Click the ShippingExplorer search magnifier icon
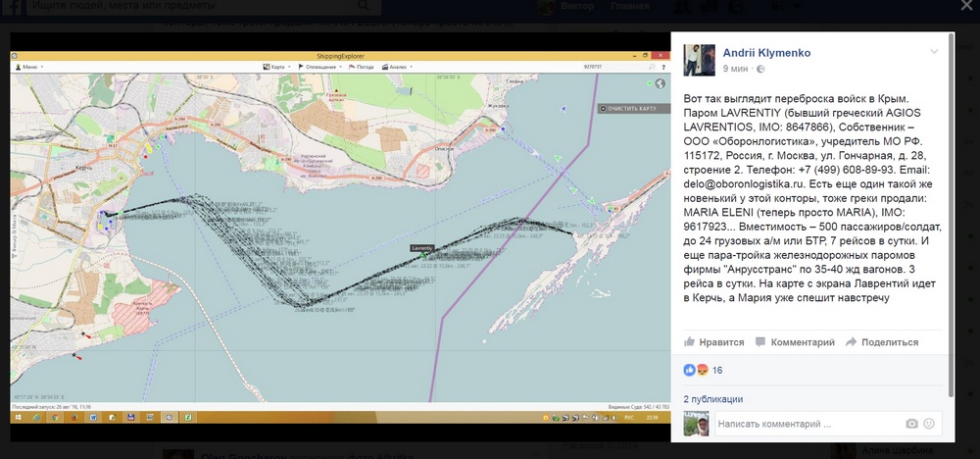This screenshot has height=459, width=980. coord(652,67)
